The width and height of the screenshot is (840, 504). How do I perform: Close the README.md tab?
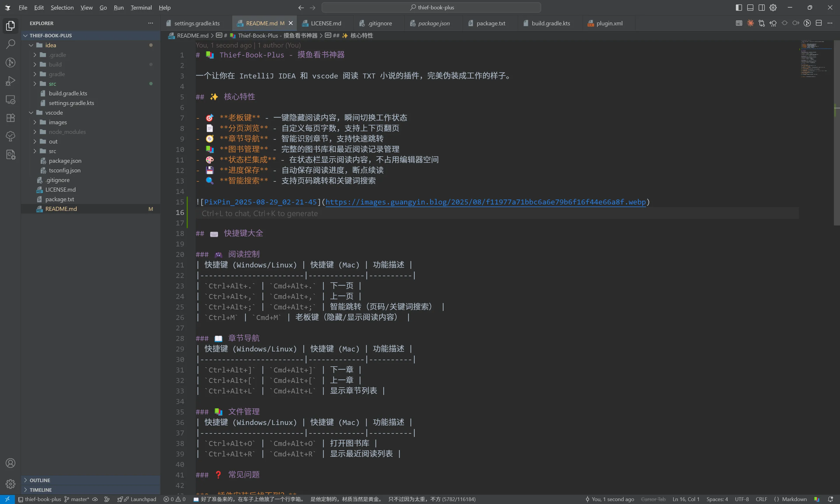290,23
